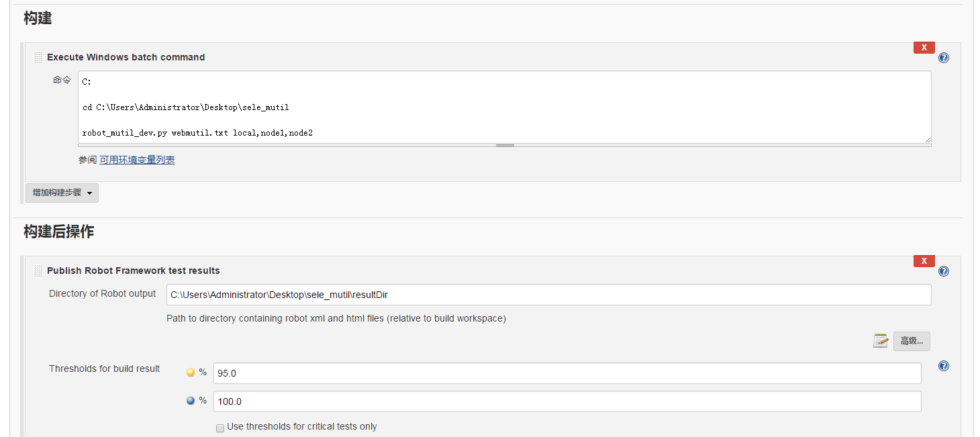
Task: Open the 可用环境变量列表 link
Action: pyautogui.click(x=137, y=160)
